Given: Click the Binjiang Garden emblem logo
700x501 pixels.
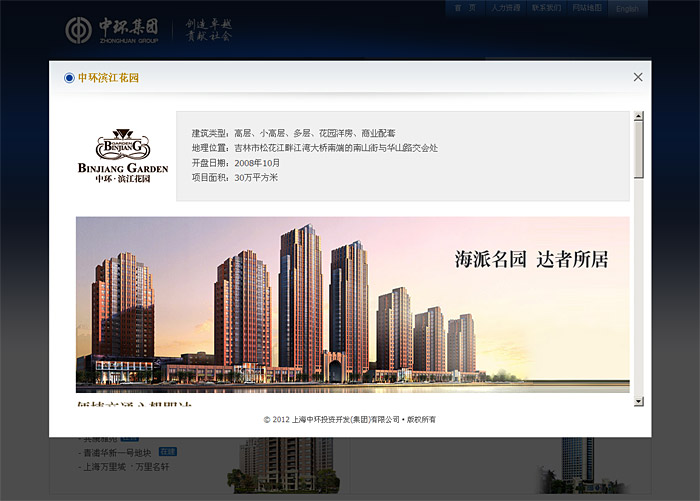Looking at the screenshot, I should (123, 144).
